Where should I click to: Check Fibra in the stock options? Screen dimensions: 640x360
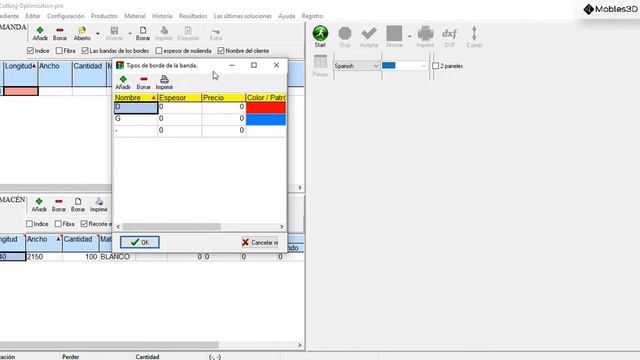58,224
